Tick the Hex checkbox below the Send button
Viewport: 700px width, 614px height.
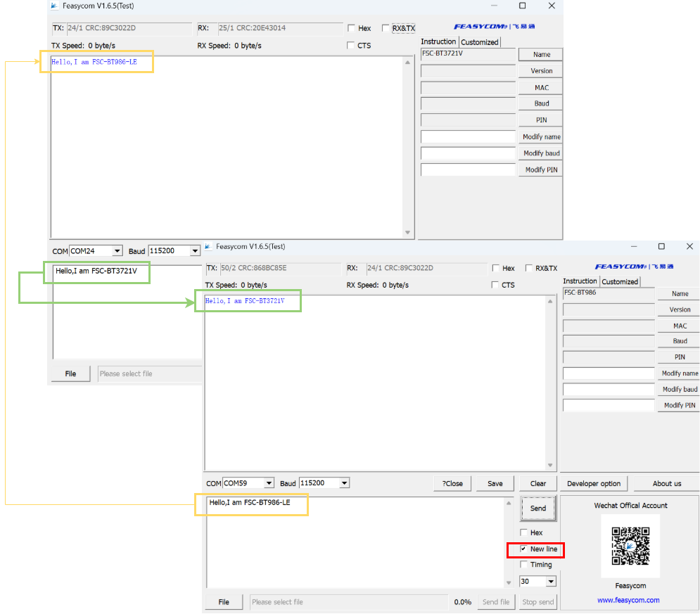point(524,532)
